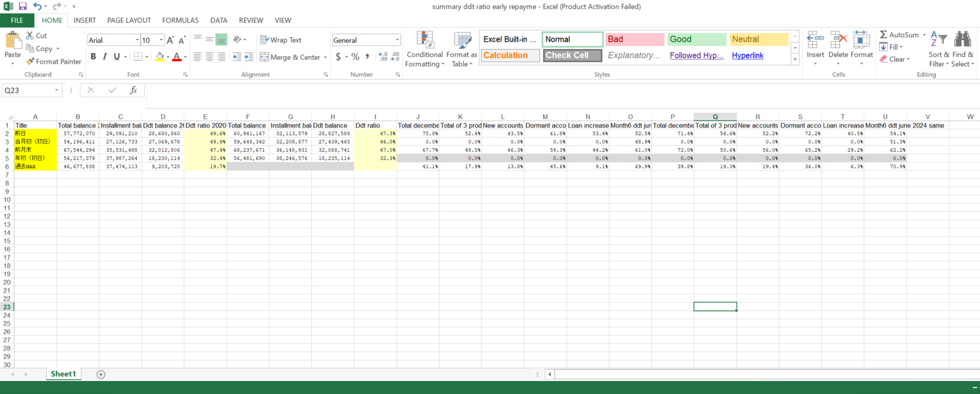Toggle Wrap Text on the cell
This screenshot has height=394, width=980.
(x=280, y=40)
